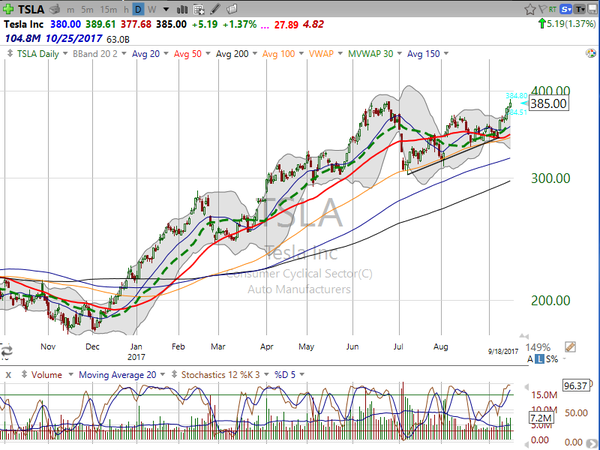This screenshot has height=450, width=600.
Task: Open the timeframe dropdown arrow
Action: pos(166,9)
